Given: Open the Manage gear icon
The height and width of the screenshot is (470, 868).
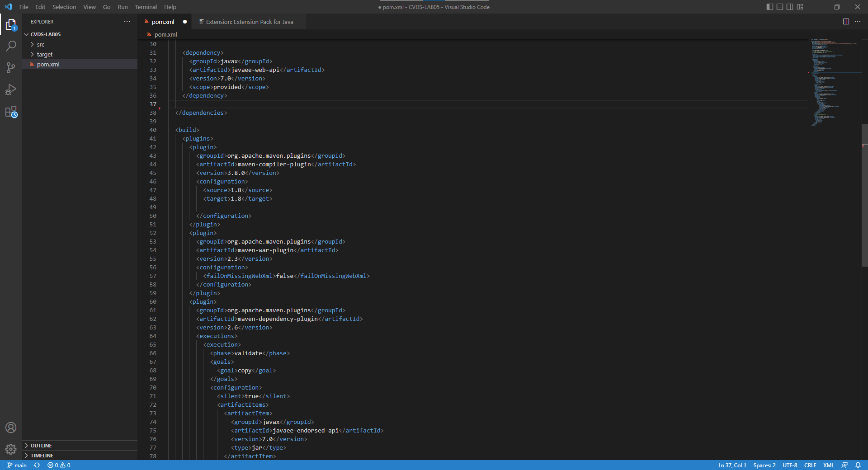Looking at the screenshot, I should tap(11, 449).
